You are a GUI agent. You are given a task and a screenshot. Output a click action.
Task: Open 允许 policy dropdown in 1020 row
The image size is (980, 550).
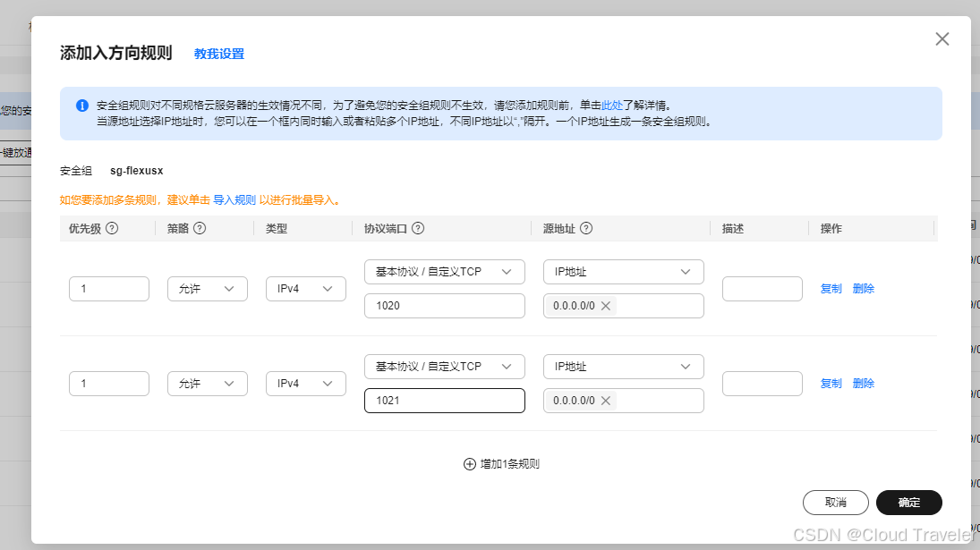tap(208, 289)
